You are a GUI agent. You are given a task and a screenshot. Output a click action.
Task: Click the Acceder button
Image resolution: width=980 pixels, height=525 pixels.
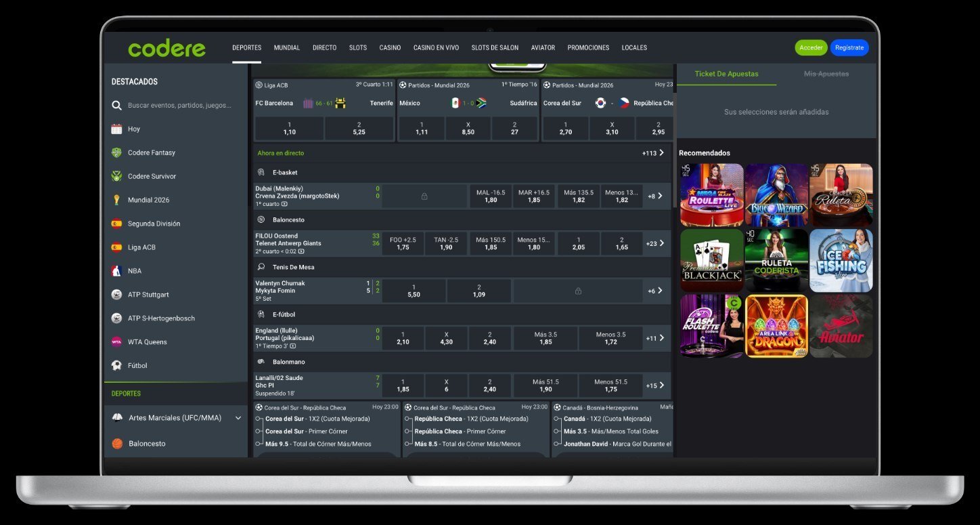coord(811,47)
